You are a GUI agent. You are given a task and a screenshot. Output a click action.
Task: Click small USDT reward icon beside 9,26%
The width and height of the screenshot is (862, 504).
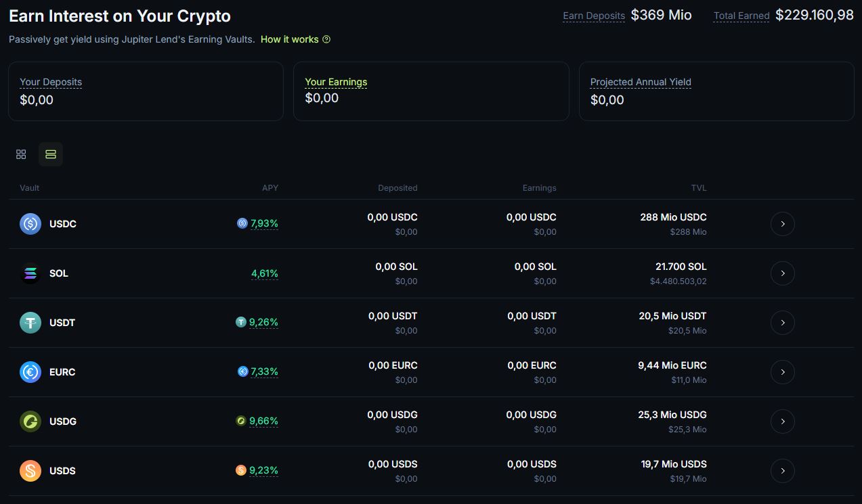(241, 322)
